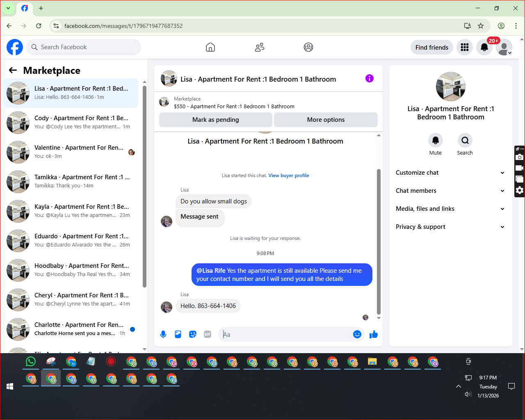Click Lisa's avatar beside Hello message
The width and height of the screenshot is (525, 420).
click(x=167, y=307)
